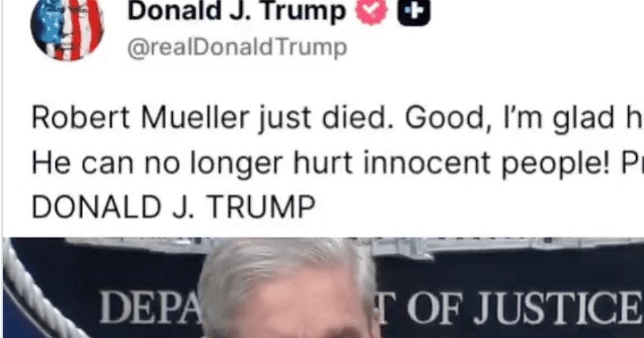Screen dimensions: 644x338
Task: Click the DONALD J. TRUMP signature line
Action: 174,207
